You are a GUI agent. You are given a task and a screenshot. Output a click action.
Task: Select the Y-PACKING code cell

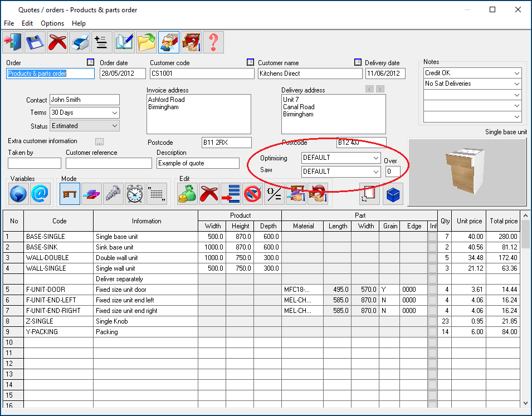click(x=58, y=332)
